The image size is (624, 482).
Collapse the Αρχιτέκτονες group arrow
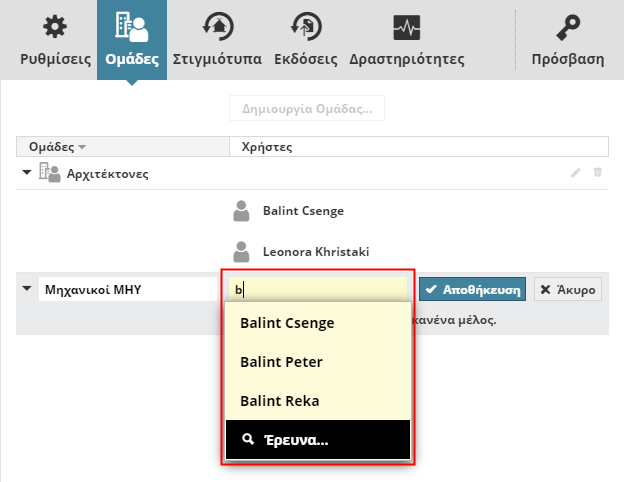coord(26,173)
